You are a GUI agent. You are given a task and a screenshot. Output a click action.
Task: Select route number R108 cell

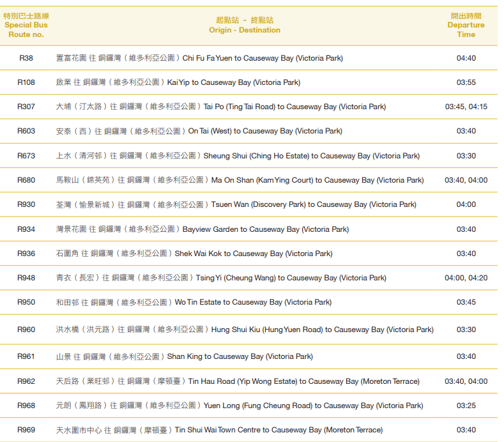26,82
